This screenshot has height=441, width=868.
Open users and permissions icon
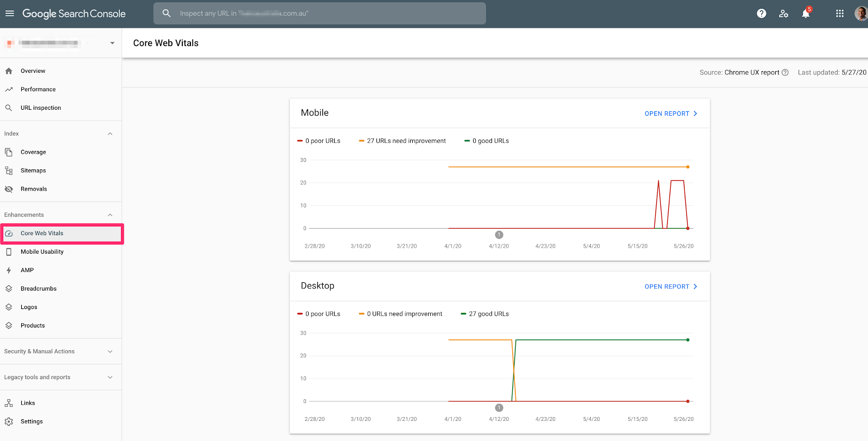click(x=783, y=14)
